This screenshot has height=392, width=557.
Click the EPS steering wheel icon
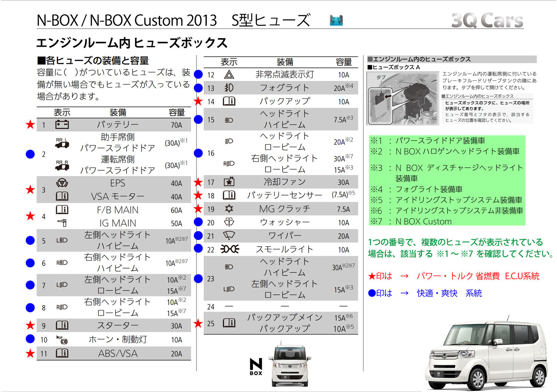(x=62, y=183)
